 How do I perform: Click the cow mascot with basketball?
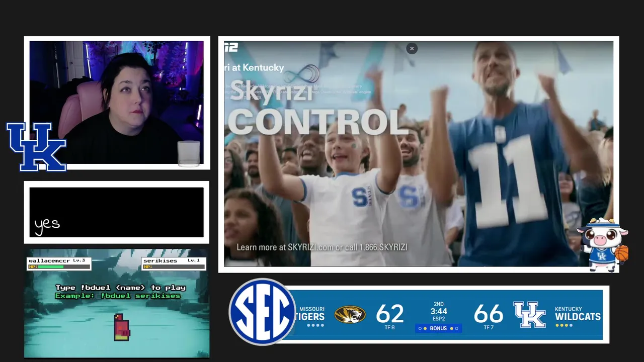(603, 244)
